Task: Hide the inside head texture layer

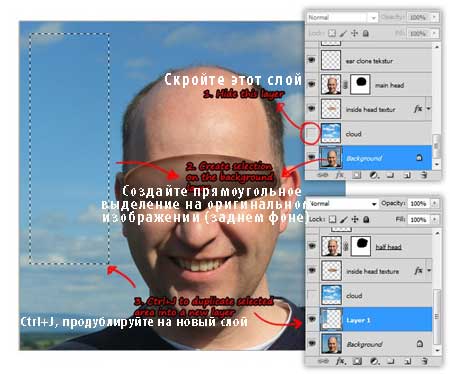Action: [x=312, y=271]
